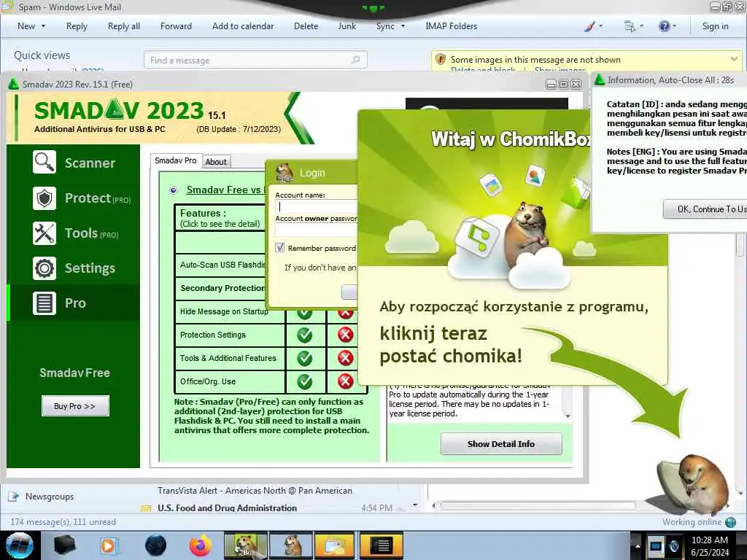Click the Find a message search box
Viewport: 747px width, 560px height.
tap(255, 60)
